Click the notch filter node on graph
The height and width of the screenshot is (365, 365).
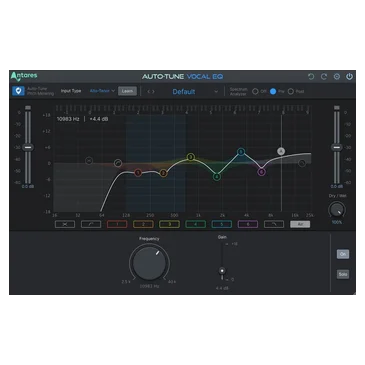pos(89,161)
